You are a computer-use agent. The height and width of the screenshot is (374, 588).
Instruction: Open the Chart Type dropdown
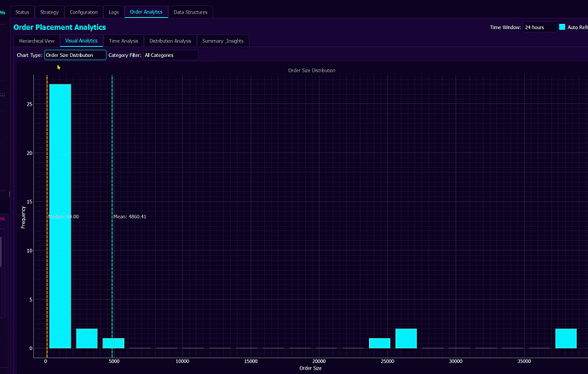[75, 55]
